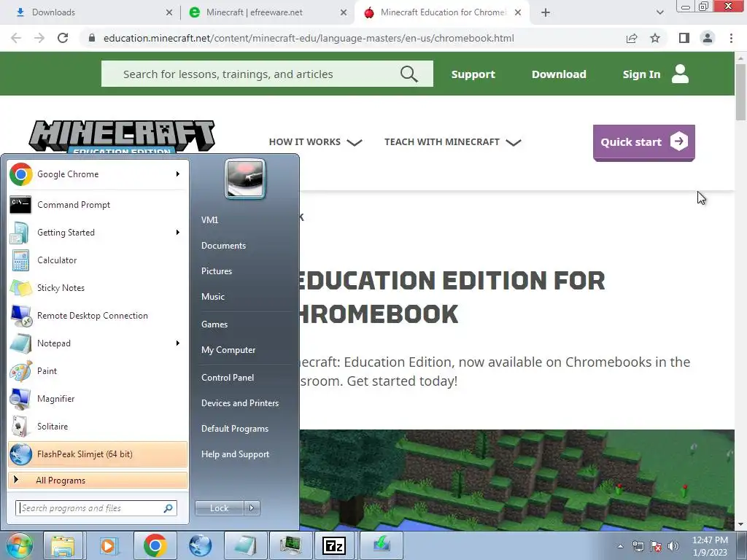This screenshot has height=560, width=747.
Task: Click the magnifying glass on site search
Action: (409, 74)
